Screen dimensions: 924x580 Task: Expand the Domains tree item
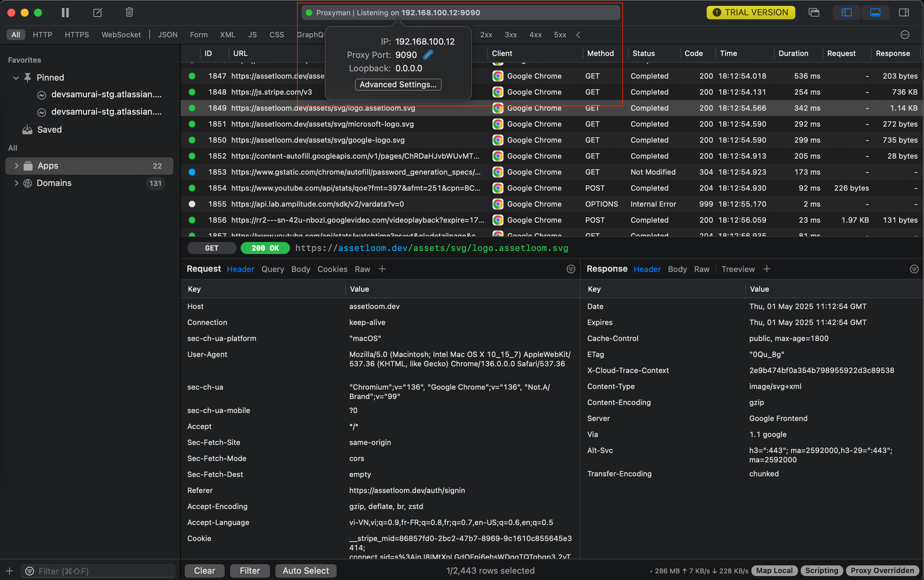[16, 183]
